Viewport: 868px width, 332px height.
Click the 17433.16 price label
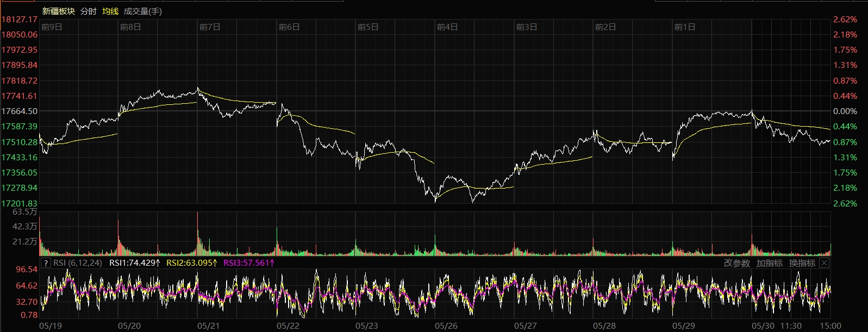pyautogui.click(x=20, y=157)
